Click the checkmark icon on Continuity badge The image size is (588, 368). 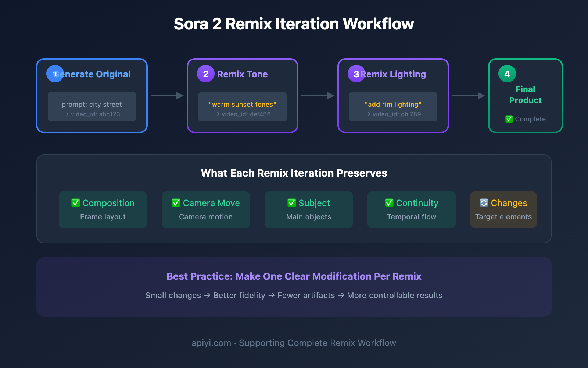389,203
